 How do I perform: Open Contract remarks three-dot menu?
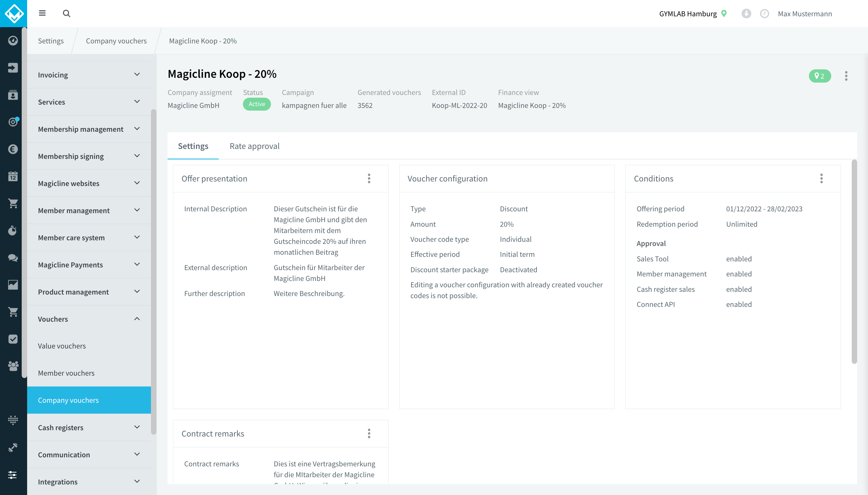coord(369,434)
